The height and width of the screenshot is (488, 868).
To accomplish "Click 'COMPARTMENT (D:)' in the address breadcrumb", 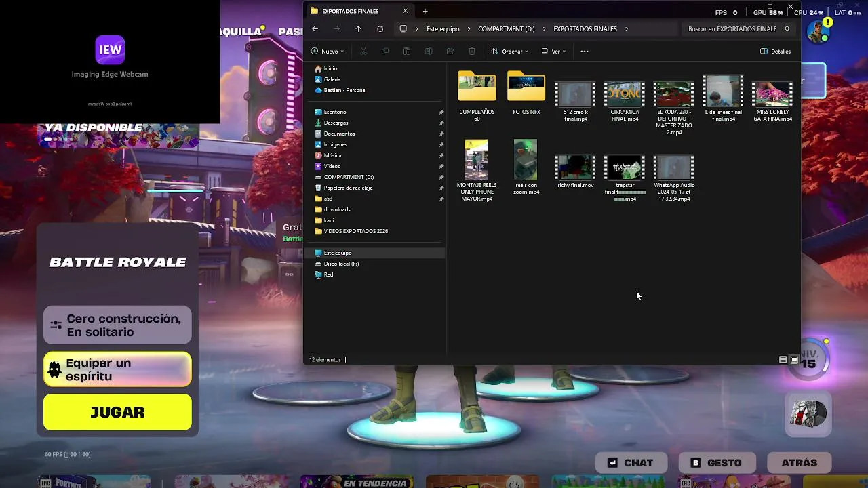I will point(506,29).
